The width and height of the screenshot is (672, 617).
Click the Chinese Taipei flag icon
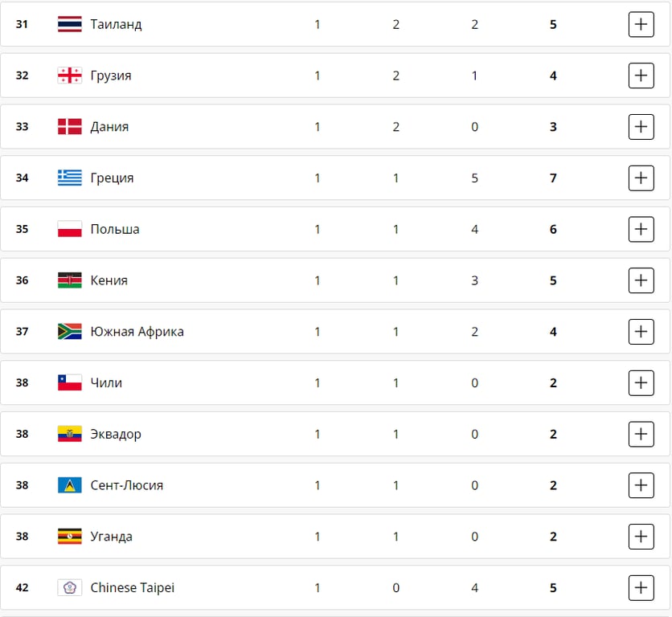(x=70, y=588)
